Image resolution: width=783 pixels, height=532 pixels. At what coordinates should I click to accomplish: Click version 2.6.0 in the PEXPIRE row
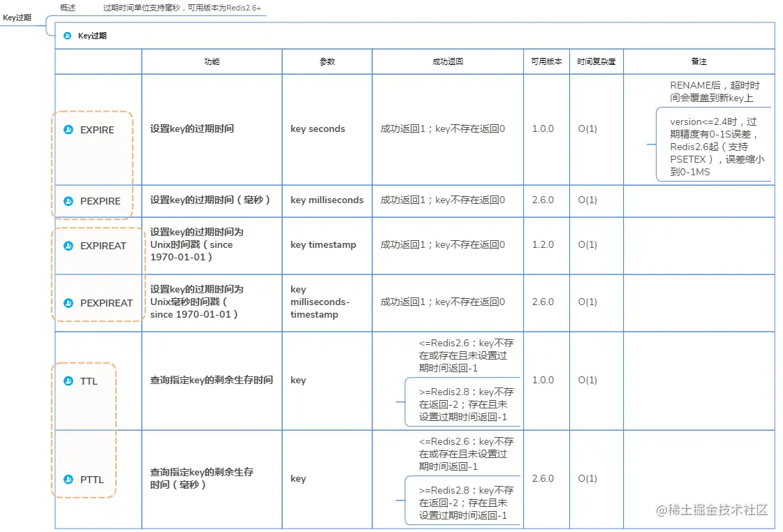543,200
